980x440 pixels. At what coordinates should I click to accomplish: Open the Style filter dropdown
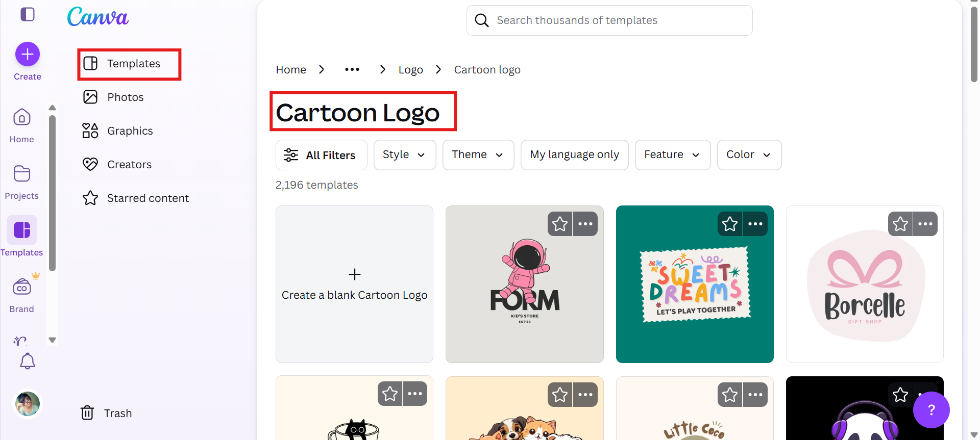(404, 154)
